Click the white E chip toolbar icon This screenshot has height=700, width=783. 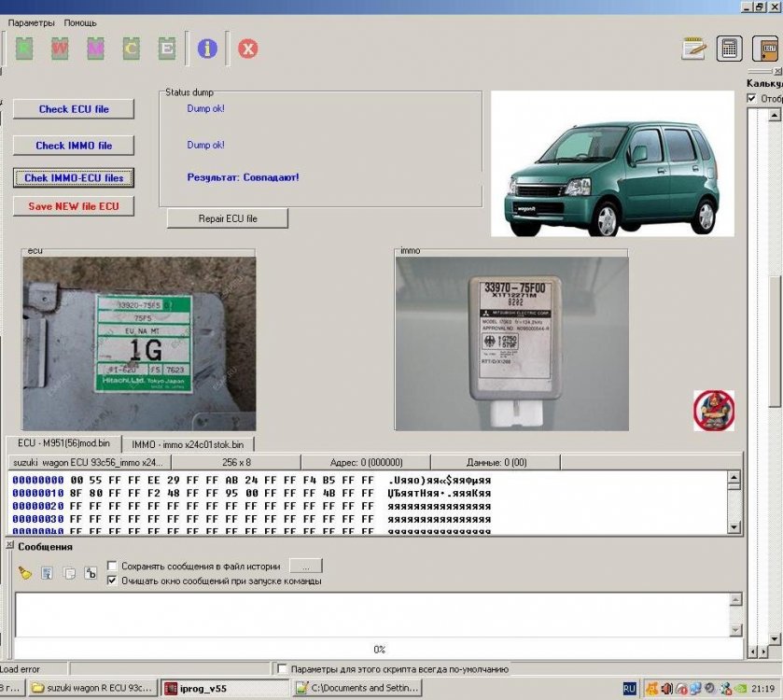166,49
